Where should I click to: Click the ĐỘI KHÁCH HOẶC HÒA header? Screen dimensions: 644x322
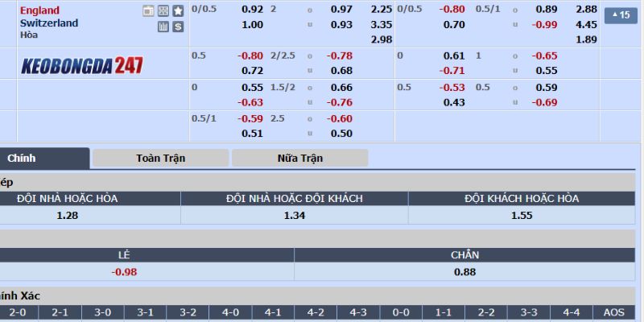(522, 199)
